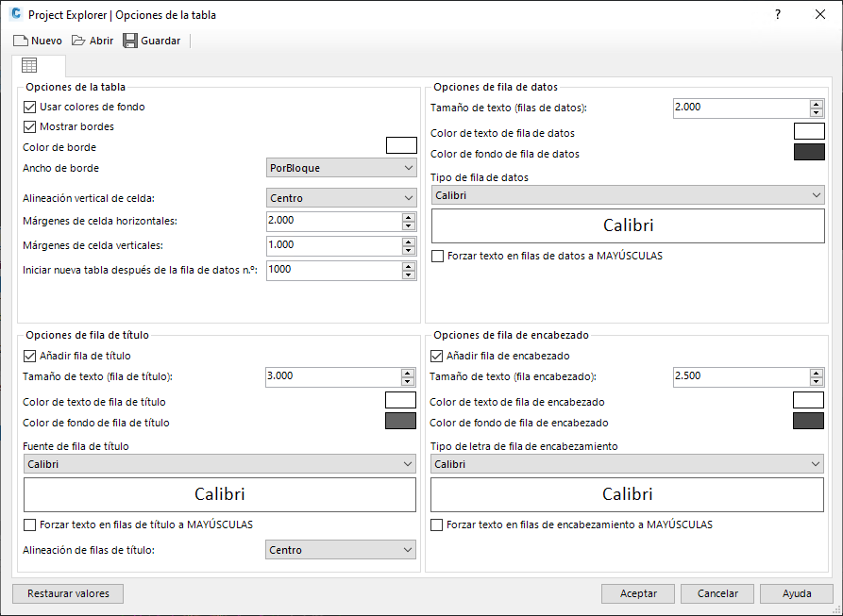The height and width of the screenshot is (616, 843).
Task: Open Color de fondo de fila de datos swatch
Action: 809,153
